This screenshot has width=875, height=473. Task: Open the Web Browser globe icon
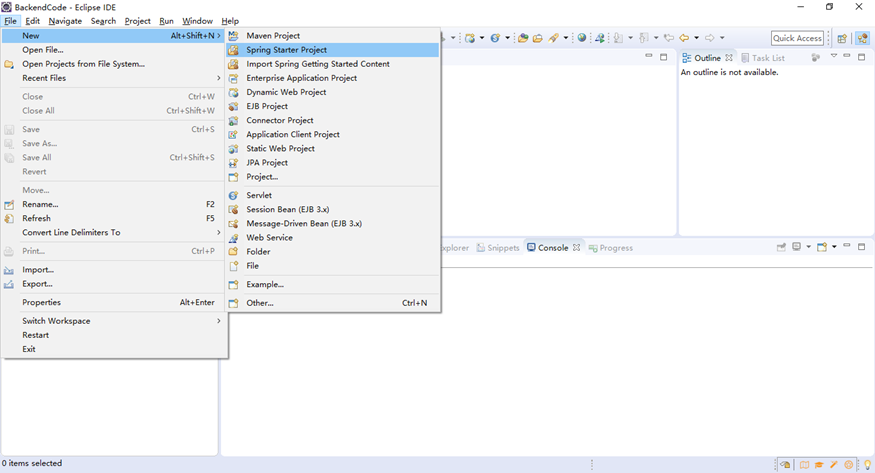(x=582, y=38)
